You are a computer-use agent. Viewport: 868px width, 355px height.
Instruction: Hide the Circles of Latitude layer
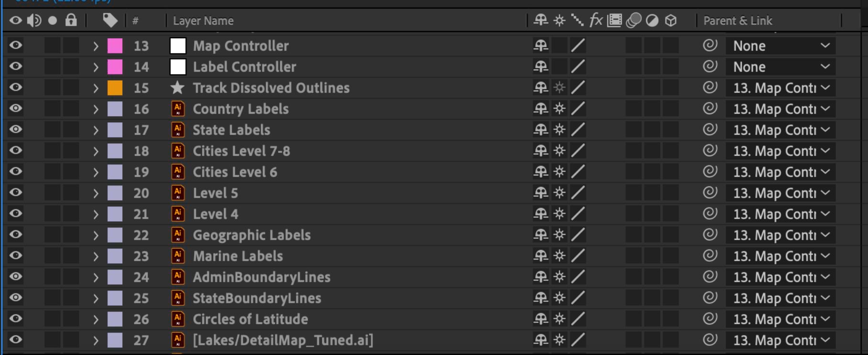tap(15, 319)
